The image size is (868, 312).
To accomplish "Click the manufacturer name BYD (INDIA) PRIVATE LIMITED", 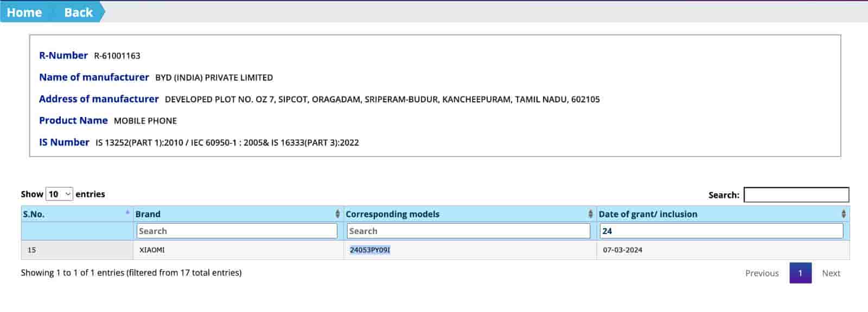I will (x=214, y=77).
